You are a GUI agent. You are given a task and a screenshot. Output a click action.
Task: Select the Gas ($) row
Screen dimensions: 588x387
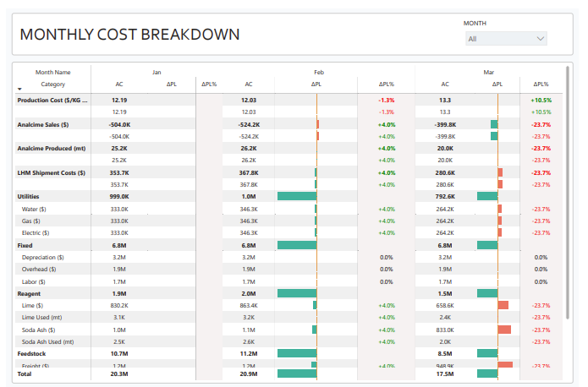coord(289,221)
